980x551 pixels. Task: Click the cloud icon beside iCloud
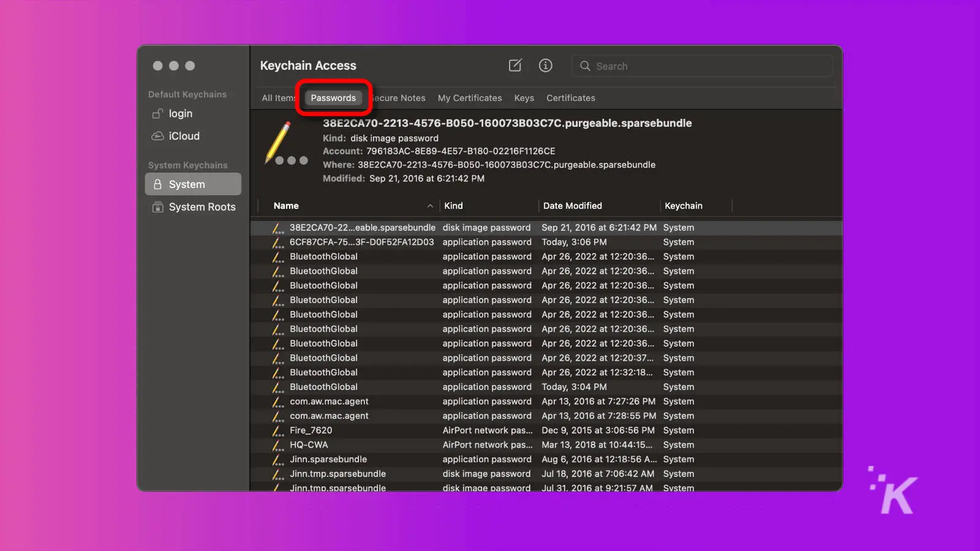[157, 136]
